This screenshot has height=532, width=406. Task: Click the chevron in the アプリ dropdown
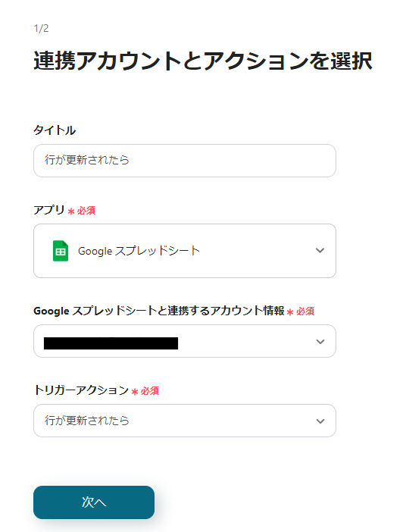[320, 250]
